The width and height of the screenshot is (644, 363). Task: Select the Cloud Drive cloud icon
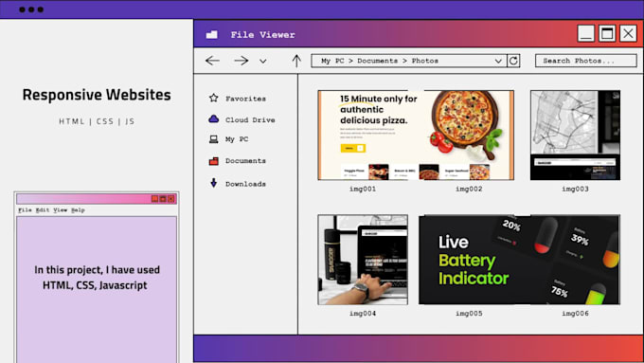pyautogui.click(x=214, y=119)
